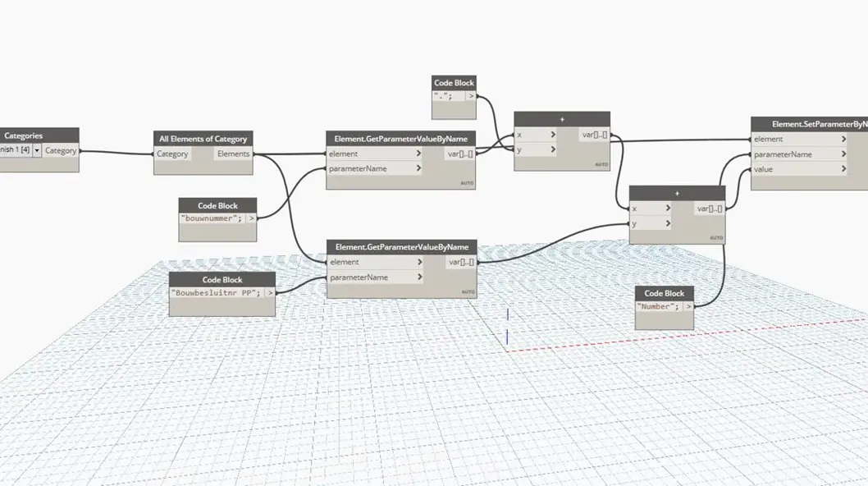The height and width of the screenshot is (486, 868).
Task: Click element port chevron on GetParameterValueByName wired to bouwnummer
Action: 418,154
